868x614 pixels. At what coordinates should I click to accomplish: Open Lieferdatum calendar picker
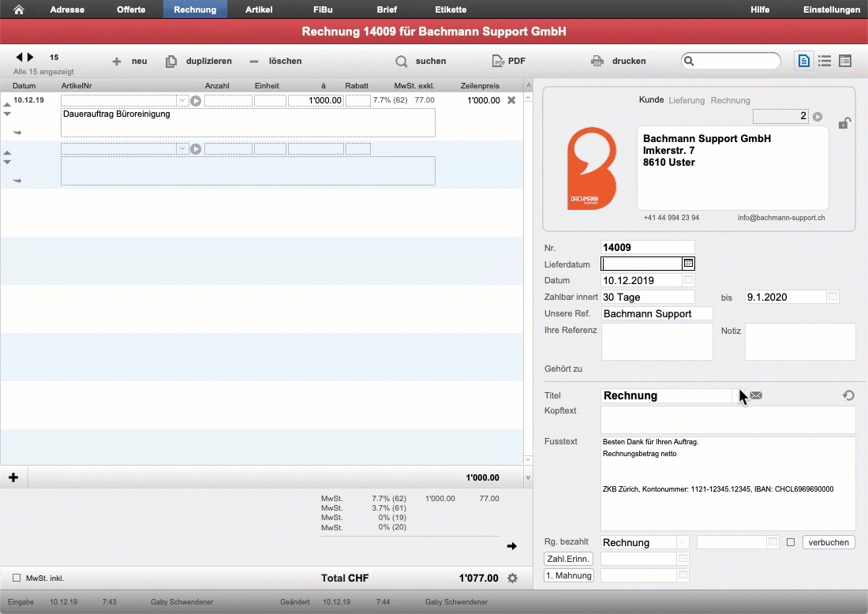pos(688,264)
